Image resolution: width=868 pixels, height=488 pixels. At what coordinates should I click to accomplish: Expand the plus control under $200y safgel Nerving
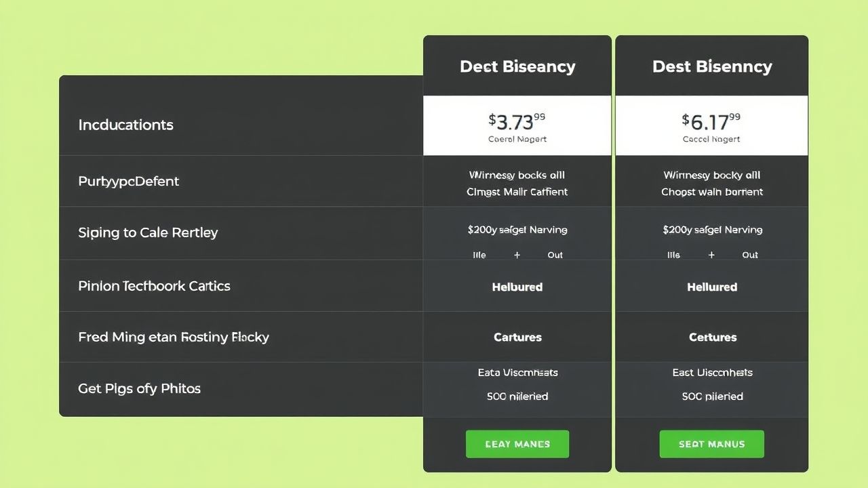click(x=517, y=255)
